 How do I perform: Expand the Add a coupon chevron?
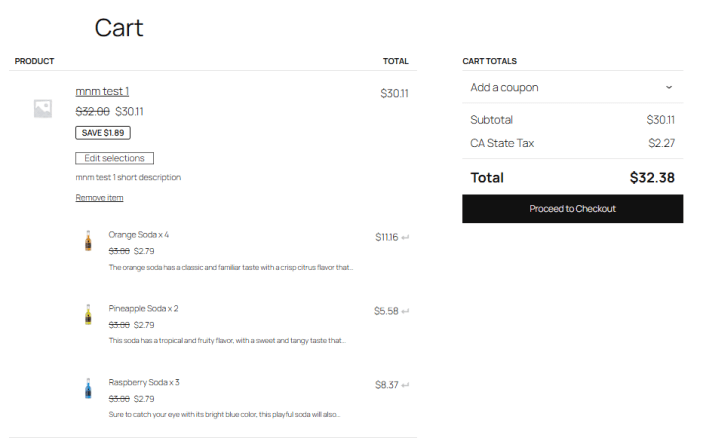point(669,87)
